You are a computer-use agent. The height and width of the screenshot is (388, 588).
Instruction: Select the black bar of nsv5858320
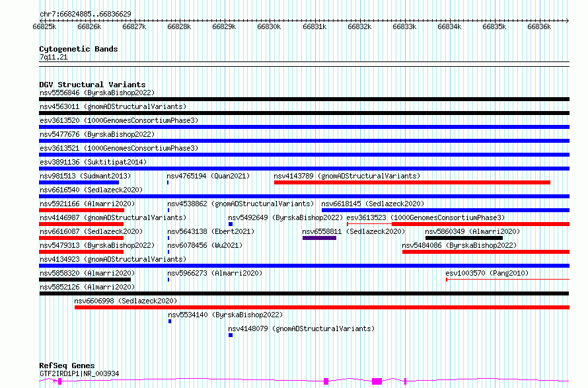85,280
